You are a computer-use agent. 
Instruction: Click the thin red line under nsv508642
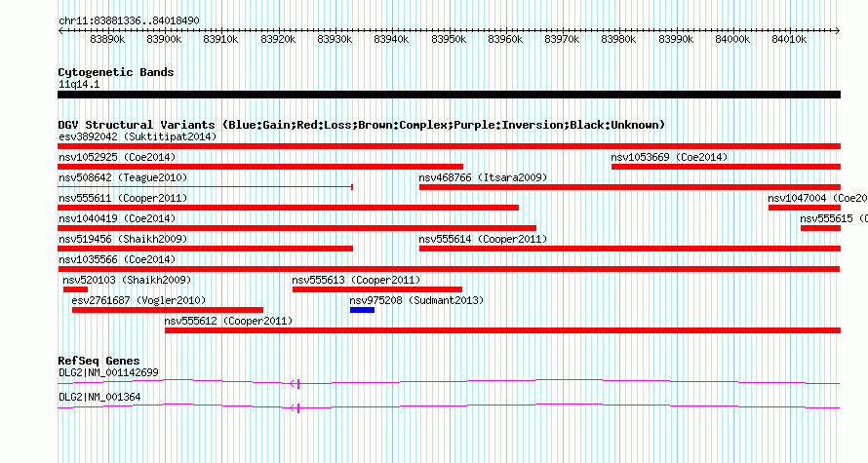click(x=206, y=187)
